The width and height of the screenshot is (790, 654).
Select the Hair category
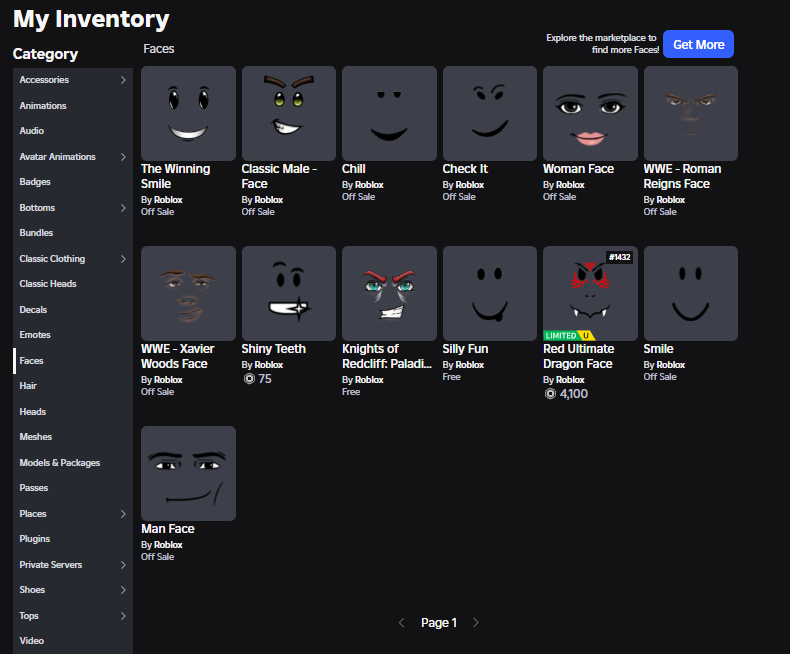(x=73, y=386)
